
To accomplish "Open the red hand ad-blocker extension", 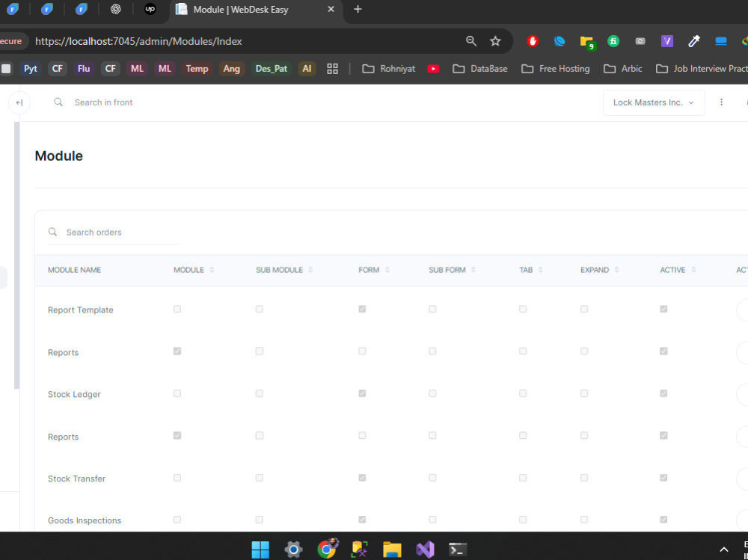I will 533,41.
